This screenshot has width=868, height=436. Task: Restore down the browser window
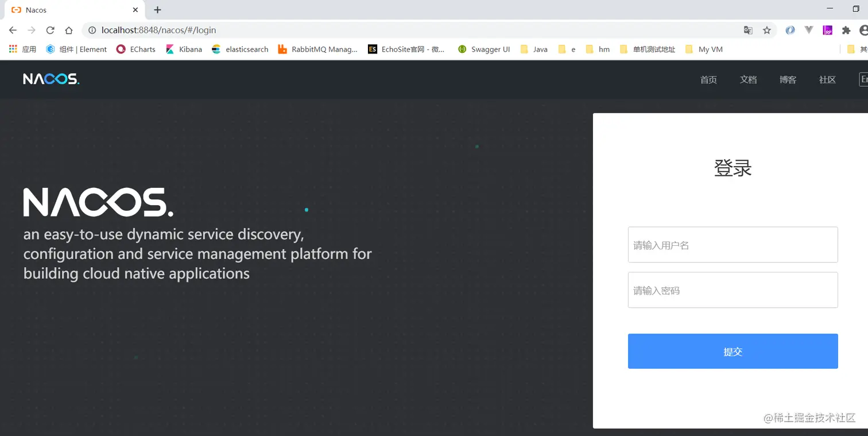click(857, 9)
